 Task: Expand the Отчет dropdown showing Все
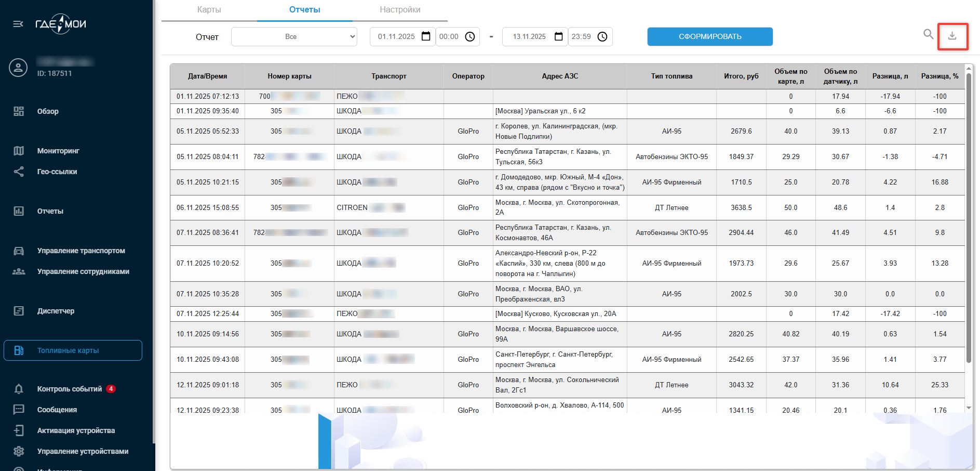(x=294, y=37)
